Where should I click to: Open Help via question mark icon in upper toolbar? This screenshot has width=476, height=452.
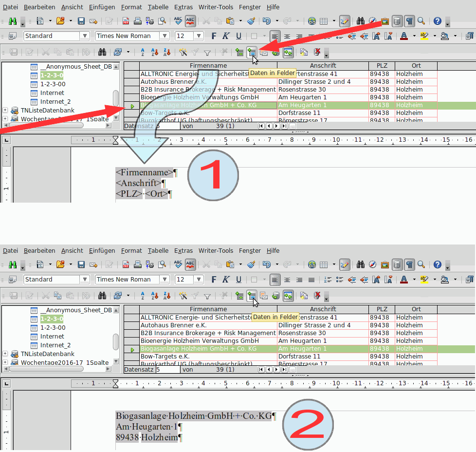coord(437,21)
